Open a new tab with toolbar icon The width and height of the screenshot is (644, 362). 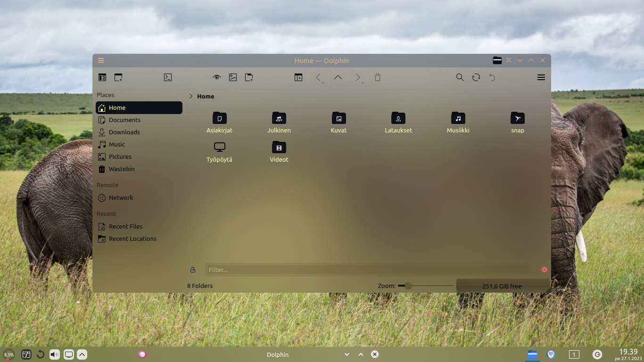(x=118, y=77)
